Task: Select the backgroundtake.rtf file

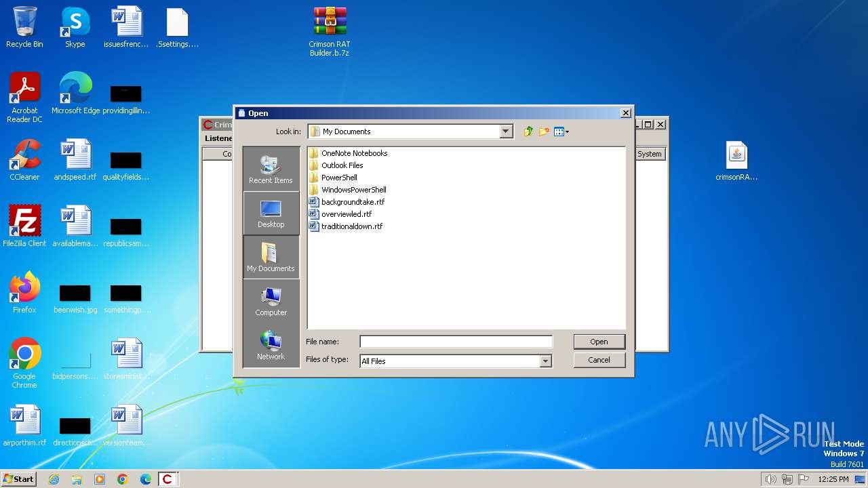Action: click(347, 202)
